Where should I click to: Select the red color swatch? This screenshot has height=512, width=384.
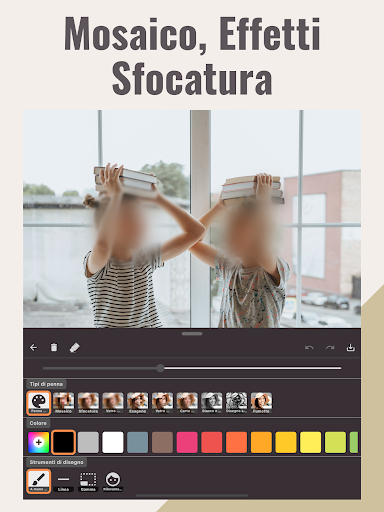pos(212,442)
